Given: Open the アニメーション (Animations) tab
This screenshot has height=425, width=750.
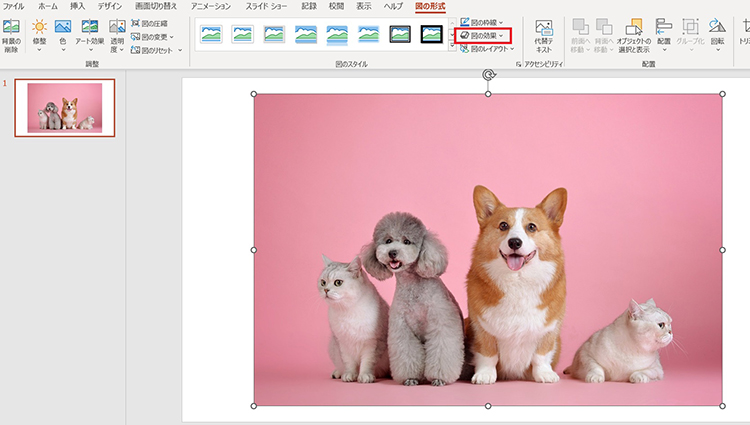Looking at the screenshot, I should click(211, 6).
